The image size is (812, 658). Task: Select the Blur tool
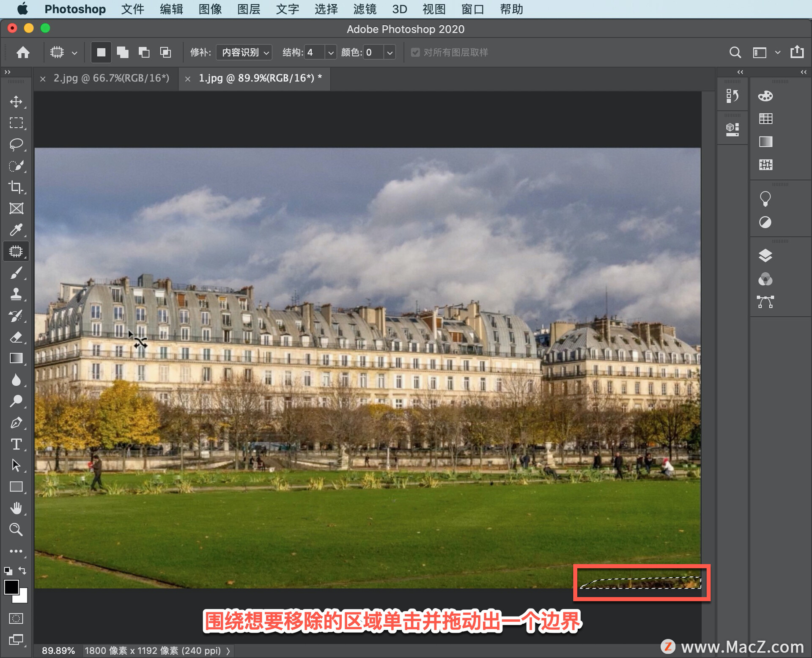coord(16,380)
